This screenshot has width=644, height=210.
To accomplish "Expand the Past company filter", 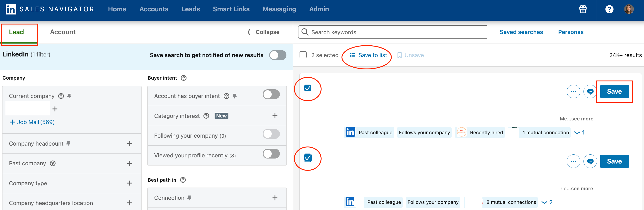I will [x=129, y=163].
